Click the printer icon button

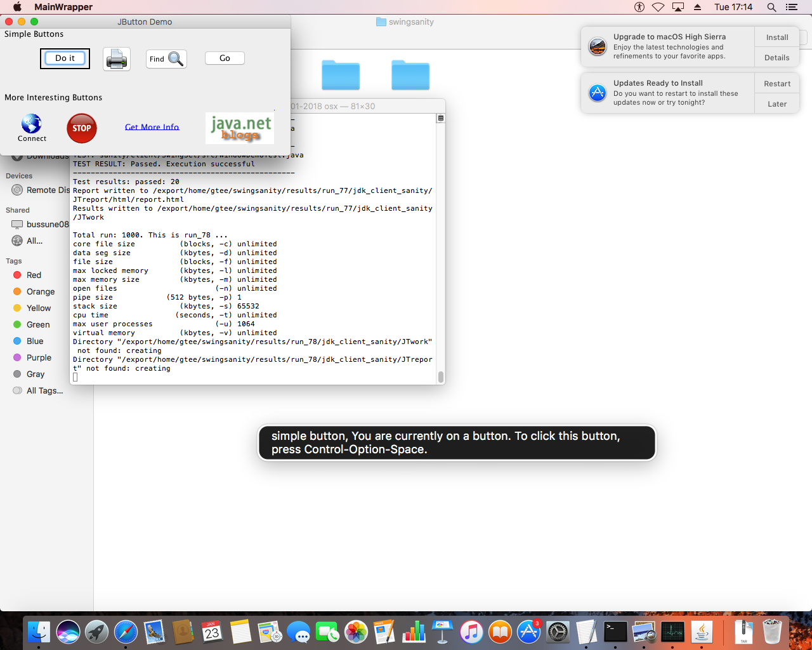117,59
